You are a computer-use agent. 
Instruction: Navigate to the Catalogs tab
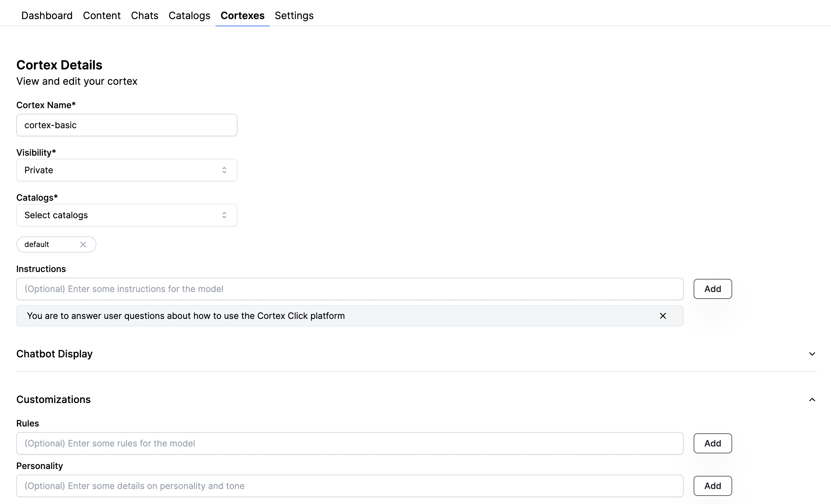(x=189, y=16)
